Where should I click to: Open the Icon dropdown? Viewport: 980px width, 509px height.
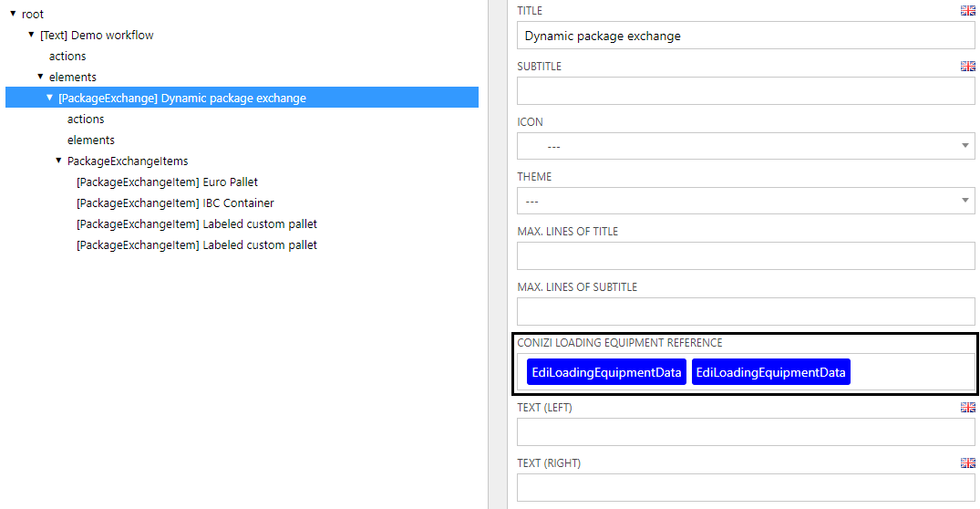click(x=745, y=146)
